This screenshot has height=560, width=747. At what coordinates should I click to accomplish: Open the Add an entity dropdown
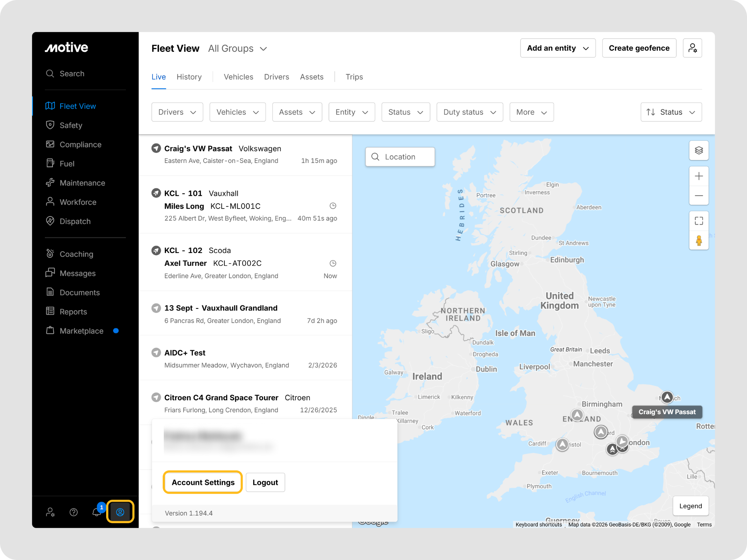click(557, 48)
